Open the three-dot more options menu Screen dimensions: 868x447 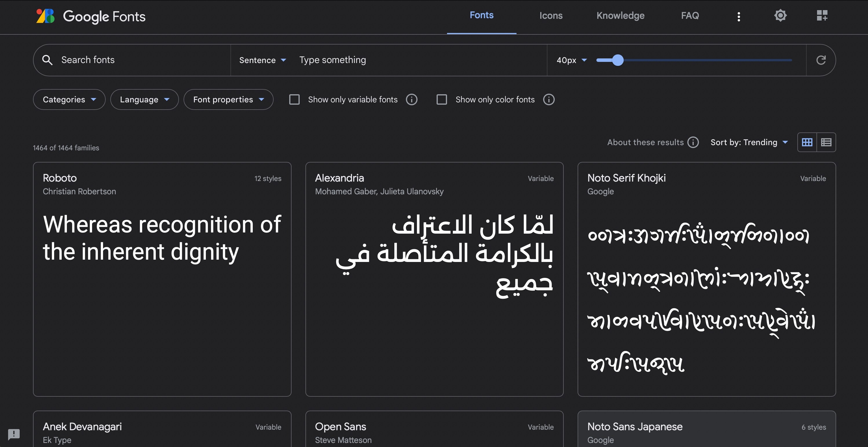(739, 16)
